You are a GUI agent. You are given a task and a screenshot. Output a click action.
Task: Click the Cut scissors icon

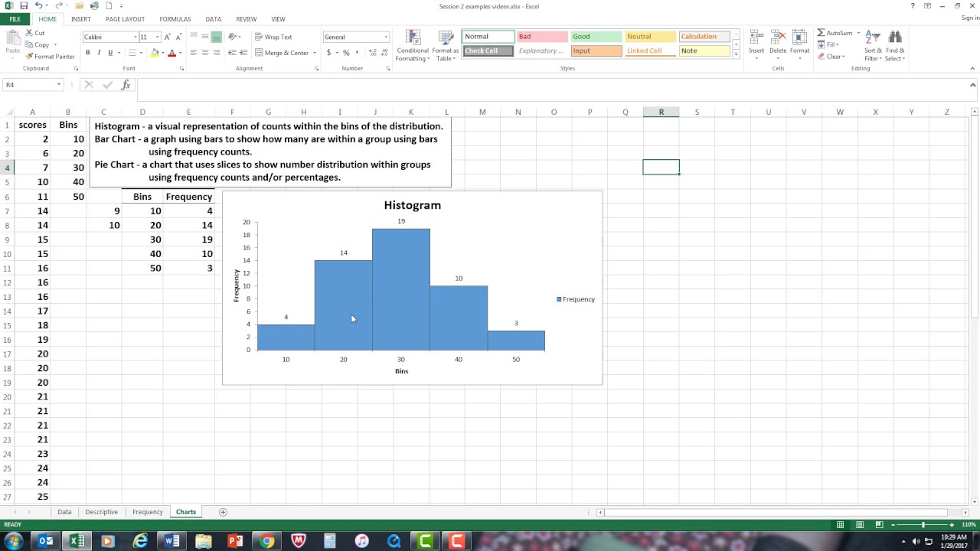[30, 33]
